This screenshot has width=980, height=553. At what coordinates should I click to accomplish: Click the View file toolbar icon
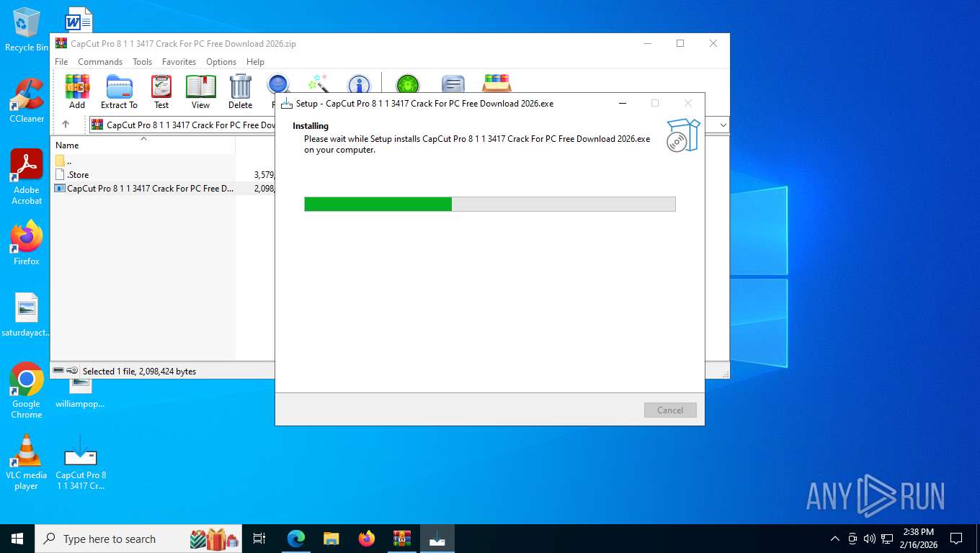tap(200, 91)
